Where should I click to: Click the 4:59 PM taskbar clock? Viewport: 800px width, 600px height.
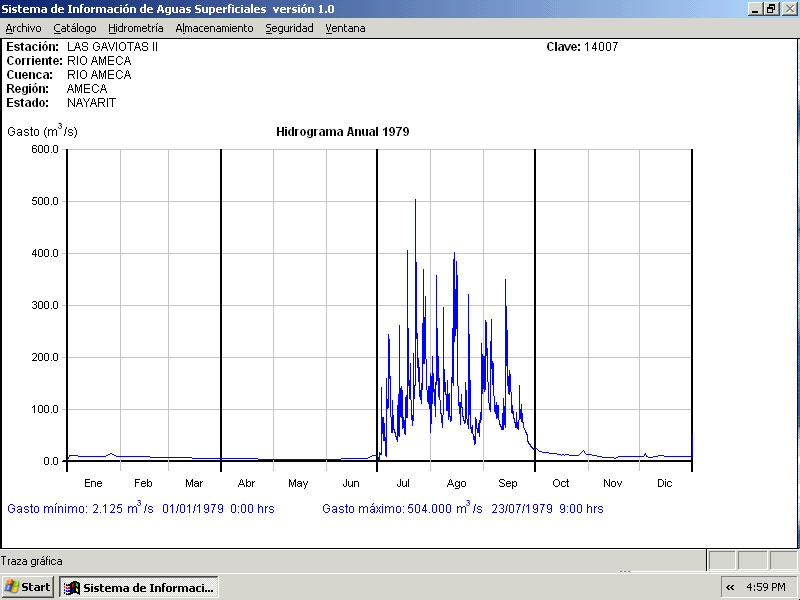tap(766, 587)
